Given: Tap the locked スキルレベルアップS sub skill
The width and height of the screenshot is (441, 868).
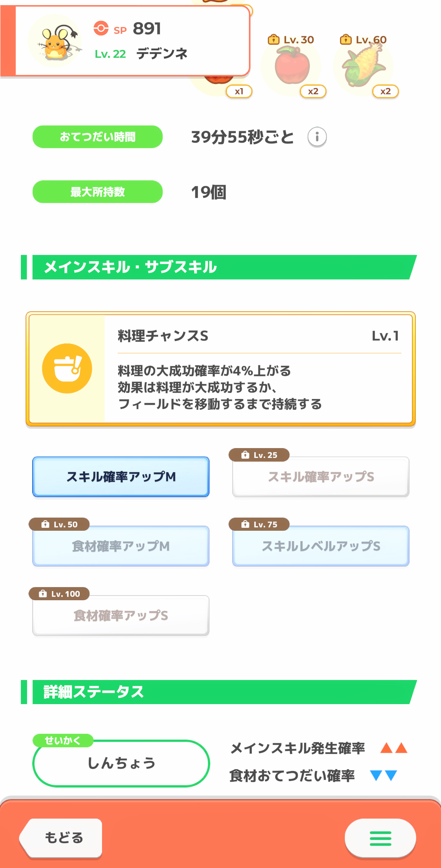Looking at the screenshot, I should pyautogui.click(x=321, y=546).
